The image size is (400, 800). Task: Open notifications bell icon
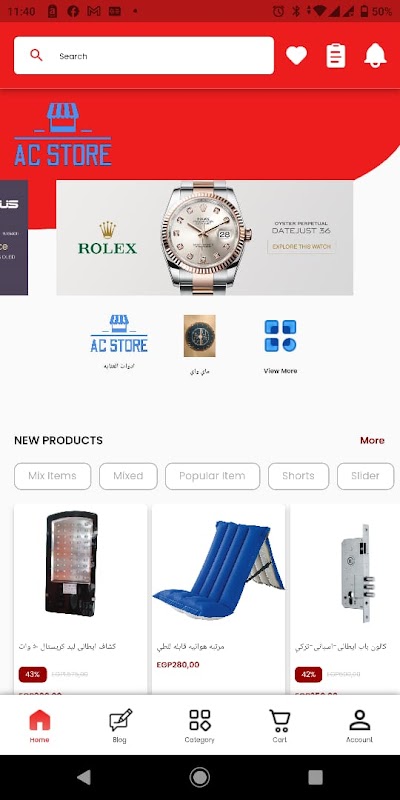375,56
